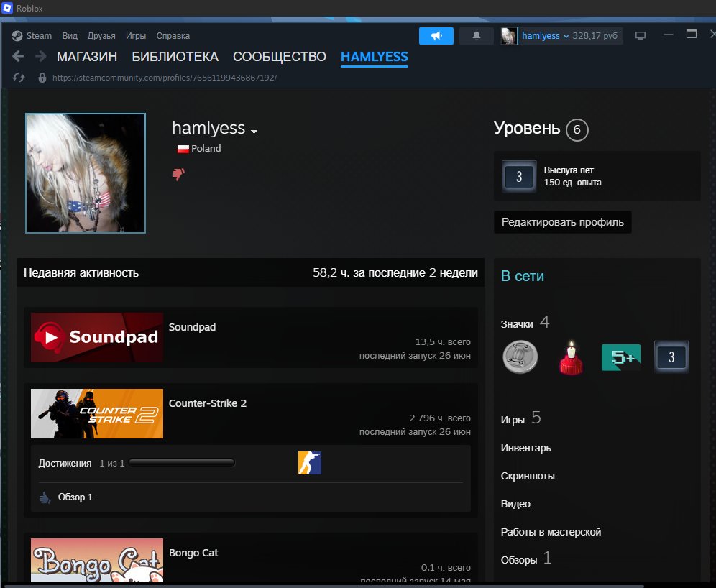Click 2 796 ч. всего playtime text
Image resolution: width=716 pixels, height=588 pixels.
click(440, 418)
